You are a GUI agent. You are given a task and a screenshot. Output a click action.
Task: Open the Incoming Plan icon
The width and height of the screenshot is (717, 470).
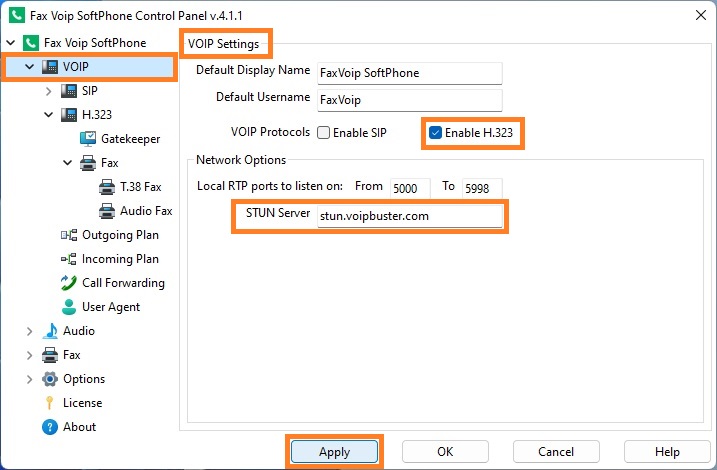[x=69, y=259]
